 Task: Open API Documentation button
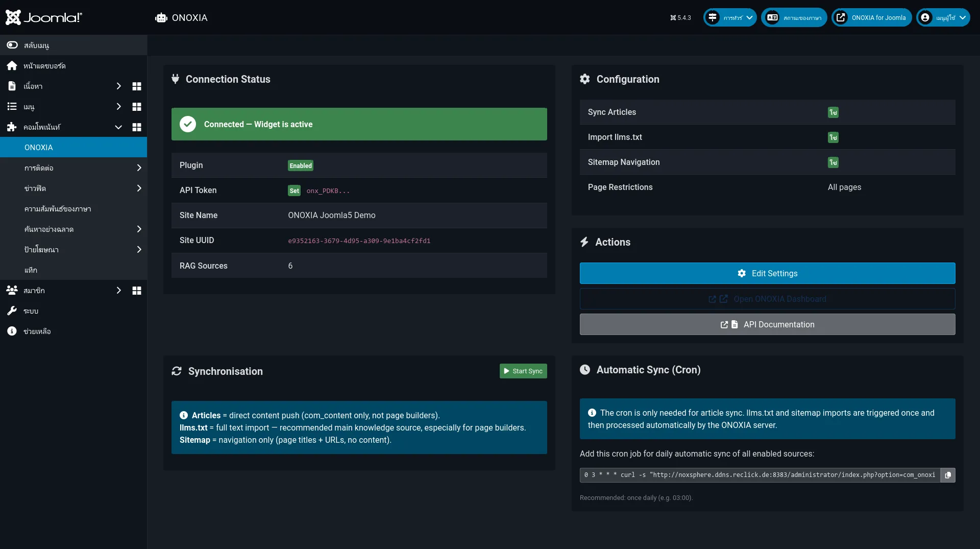[x=767, y=324]
